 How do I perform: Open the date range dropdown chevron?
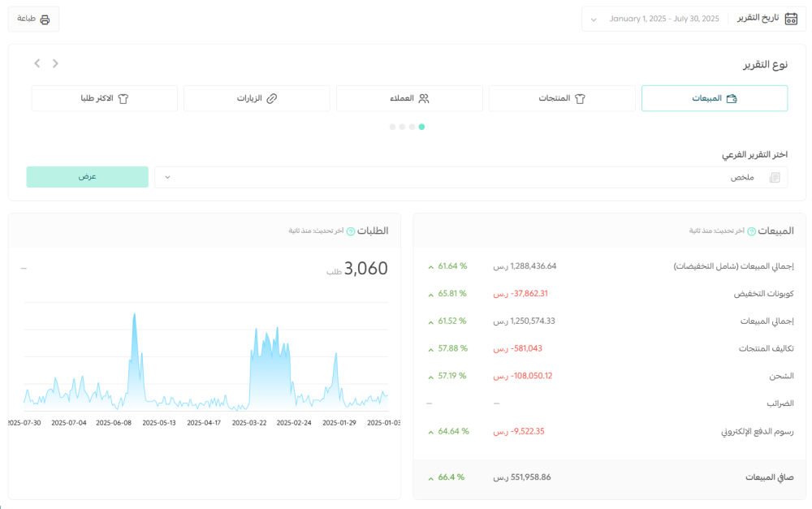coord(594,19)
